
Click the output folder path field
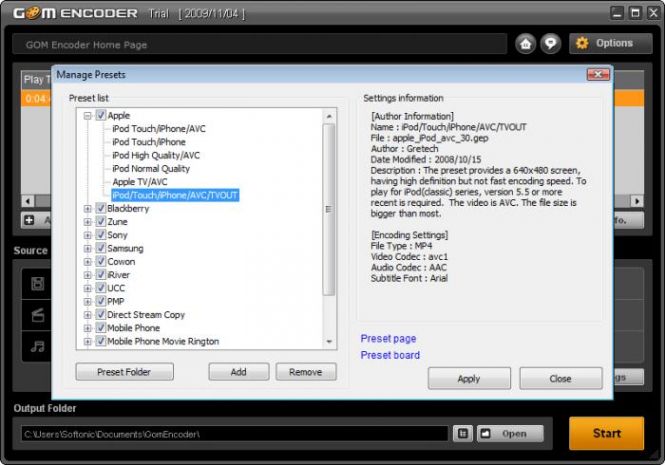[235, 434]
